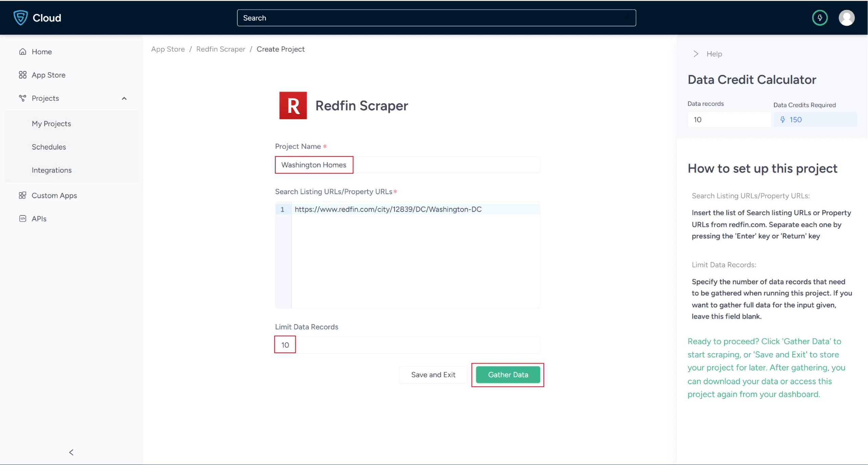Image resolution: width=868 pixels, height=465 pixels.
Task: Click the Projects label in sidebar
Action: pyautogui.click(x=45, y=98)
